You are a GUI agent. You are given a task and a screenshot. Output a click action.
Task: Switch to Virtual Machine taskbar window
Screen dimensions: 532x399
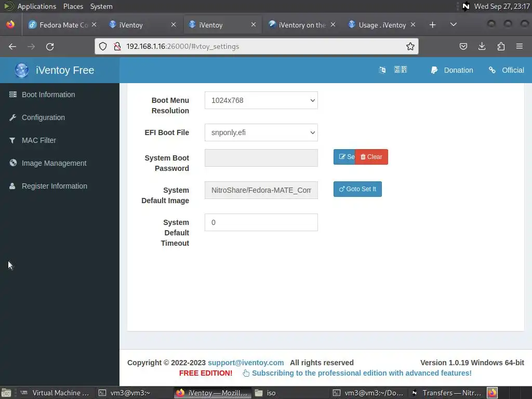pos(54,393)
